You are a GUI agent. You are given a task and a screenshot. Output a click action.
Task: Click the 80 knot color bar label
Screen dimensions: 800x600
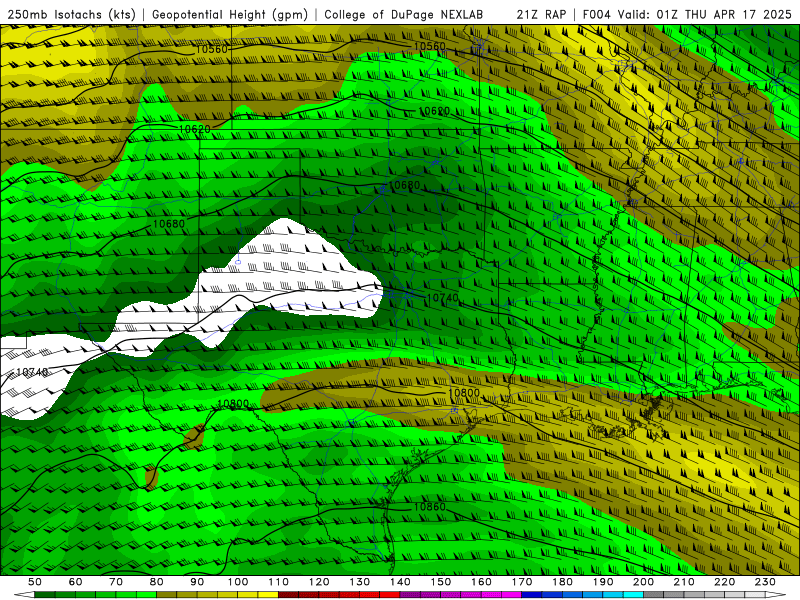point(157,582)
